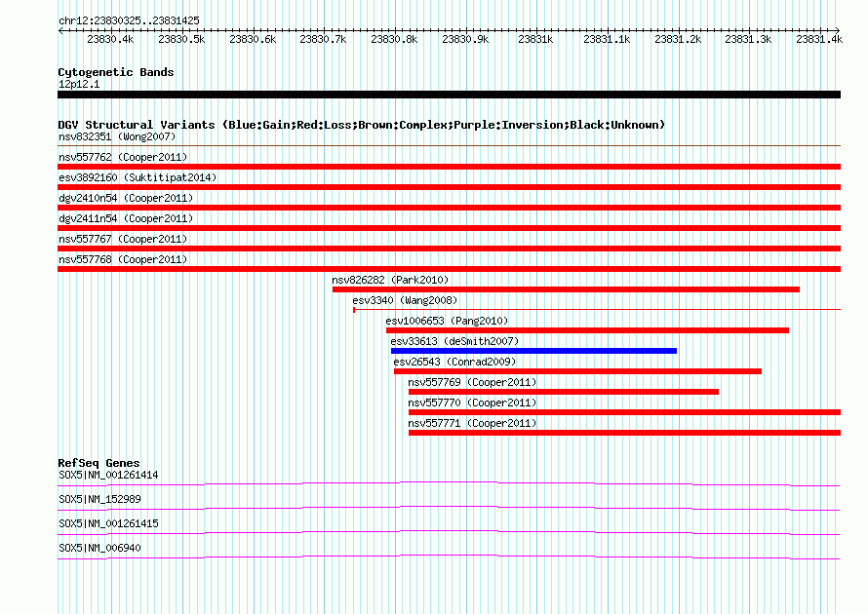Screen dimensions: 868x614
Task: Click the red bar under nsv557771
Action: [x=624, y=433]
